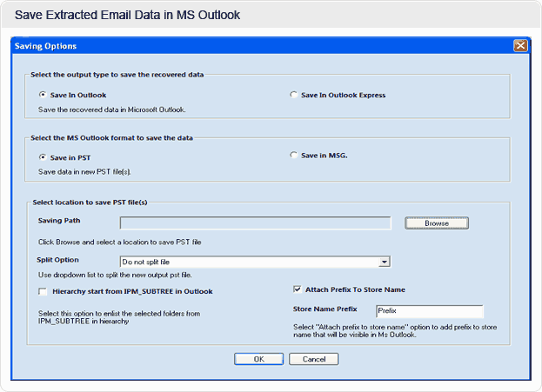Click the 'Store Name Prefix' label
The height and width of the screenshot is (392, 542).
[325, 309]
